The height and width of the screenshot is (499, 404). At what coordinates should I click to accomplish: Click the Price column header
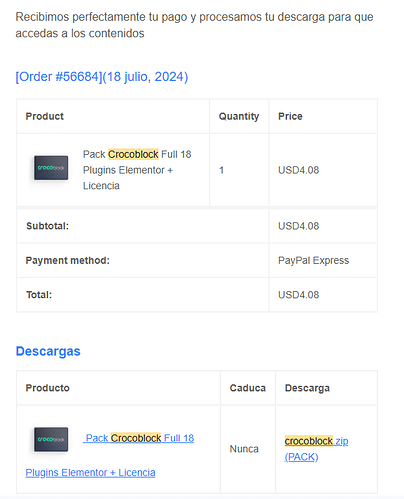[x=290, y=116]
